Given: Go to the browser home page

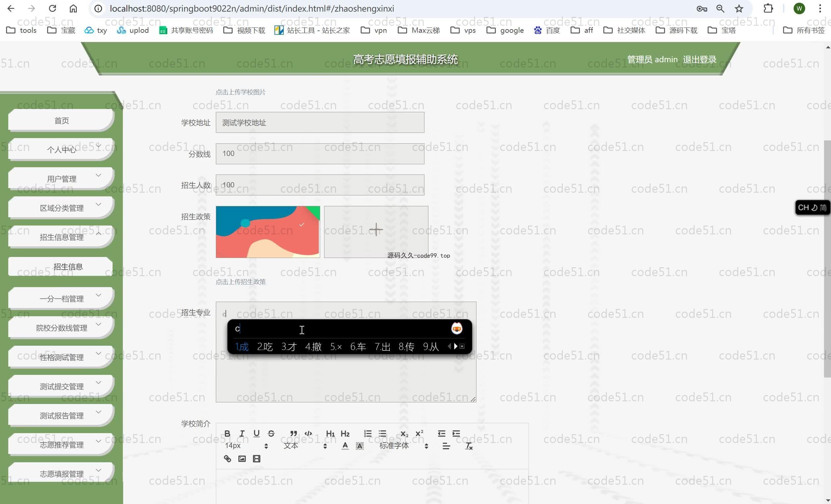Looking at the screenshot, I should pyautogui.click(x=73, y=8).
